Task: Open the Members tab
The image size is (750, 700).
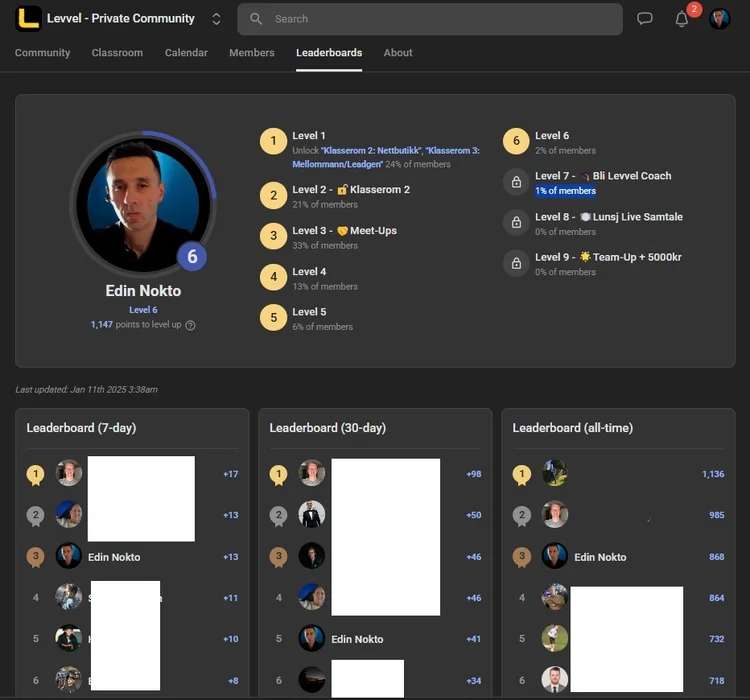Action: coord(251,53)
